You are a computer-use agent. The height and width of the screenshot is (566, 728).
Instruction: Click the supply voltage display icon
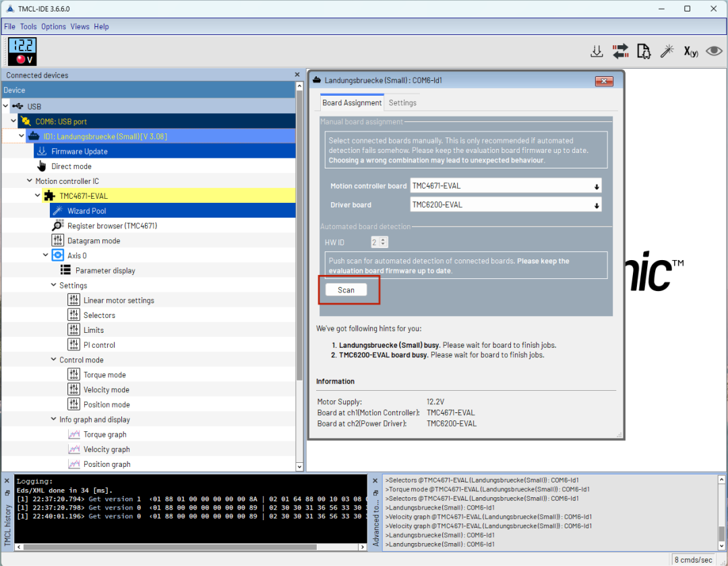[x=22, y=51]
